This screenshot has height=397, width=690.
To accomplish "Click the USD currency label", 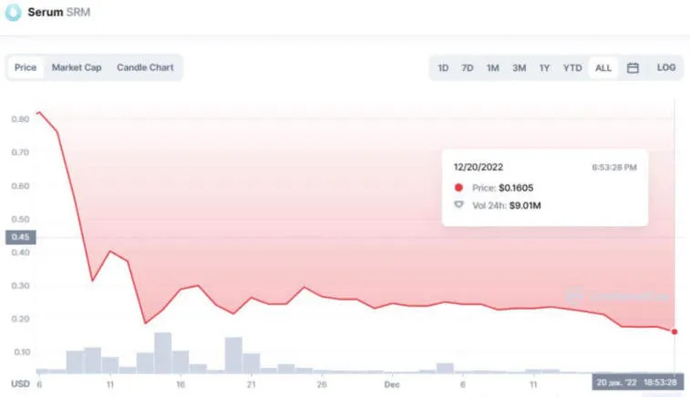I will [20, 384].
